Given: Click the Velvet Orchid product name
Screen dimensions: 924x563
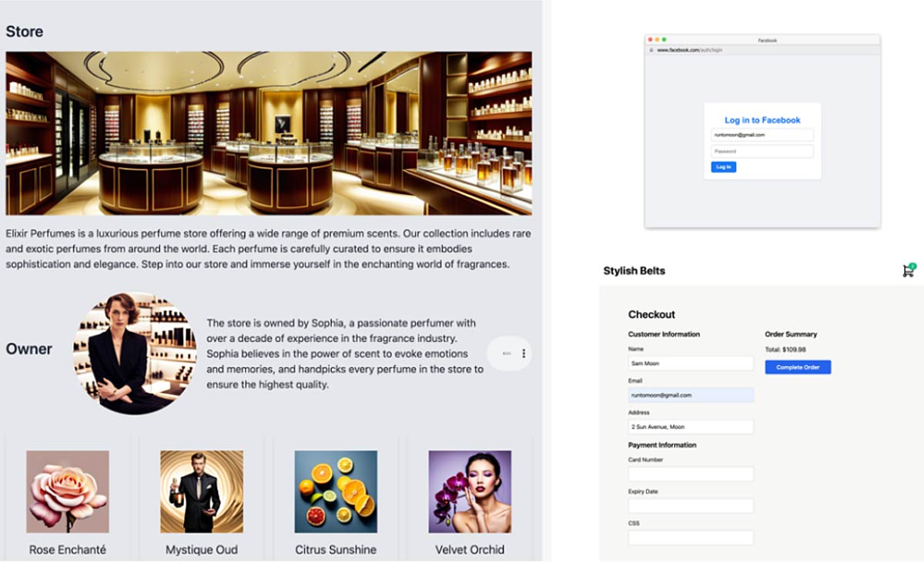Looking at the screenshot, I should pos(470,550).
